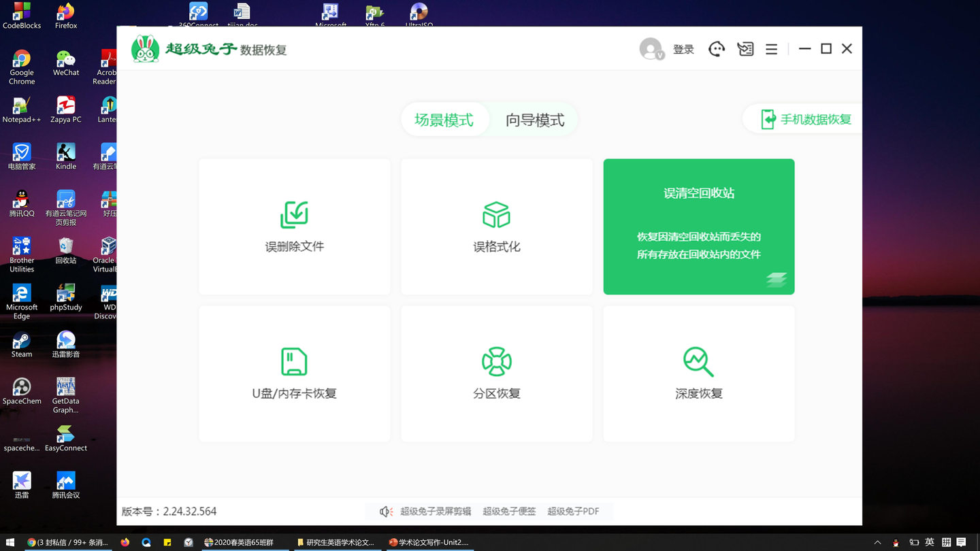980x551 pixels.
Task: Open U盘/内存卡恢复 recovery option
Action: coord(294,373)
